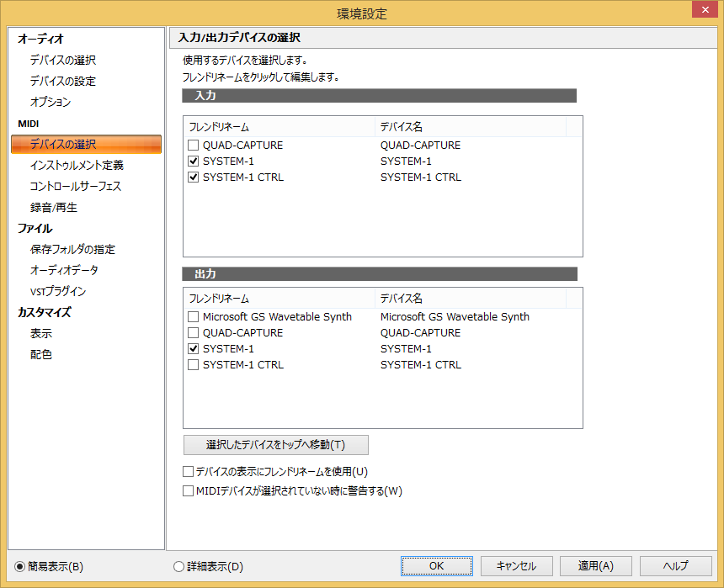Open オーディオデータ settings page
The image size is (724, 588).
point(64,270)
